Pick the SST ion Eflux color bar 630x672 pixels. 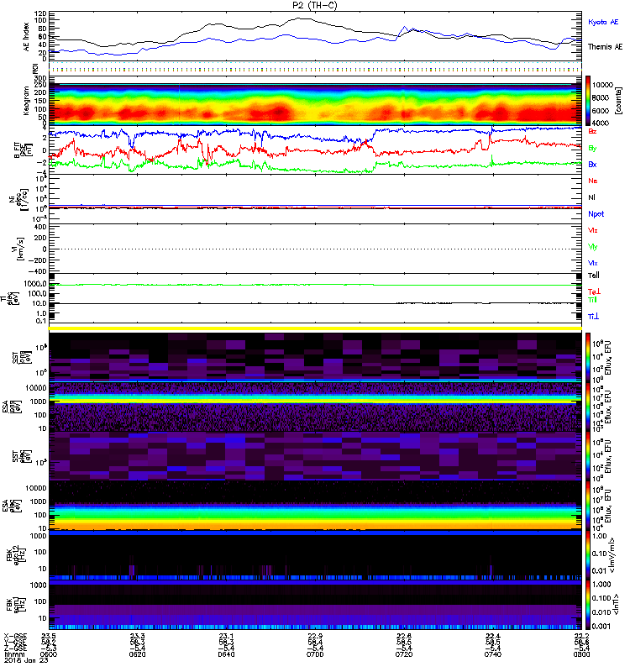point(588,356)
